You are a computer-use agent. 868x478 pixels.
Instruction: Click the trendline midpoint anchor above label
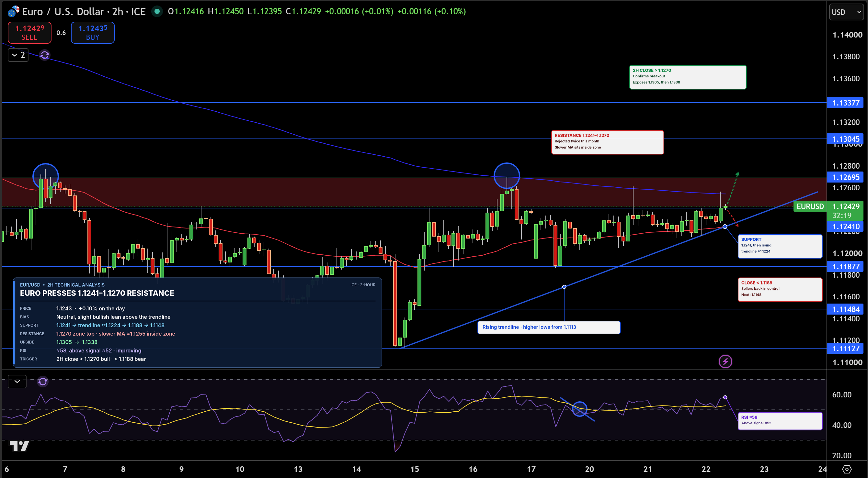pyautogui.click(x=564, y=287)
